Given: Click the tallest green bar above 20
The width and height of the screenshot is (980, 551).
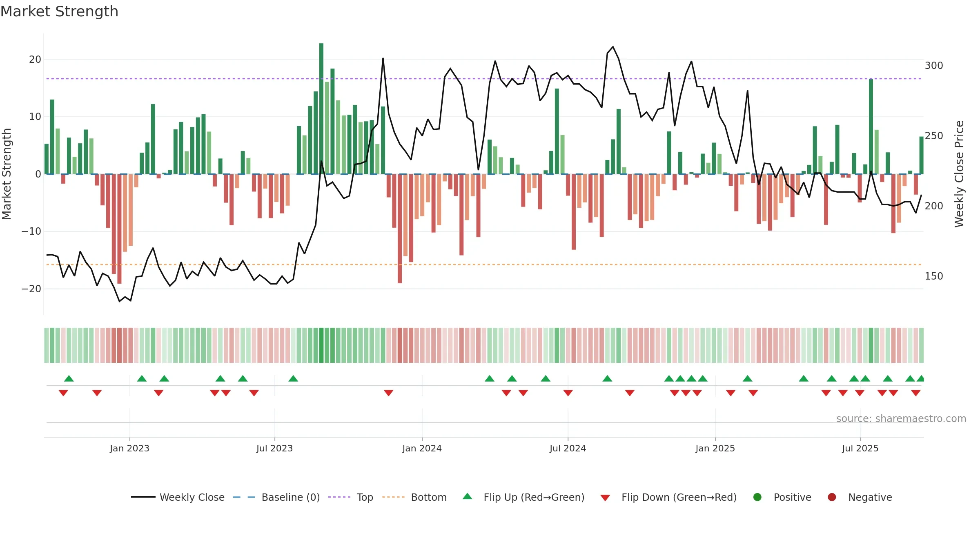Looking at the screenshot, I should [321, 109].
